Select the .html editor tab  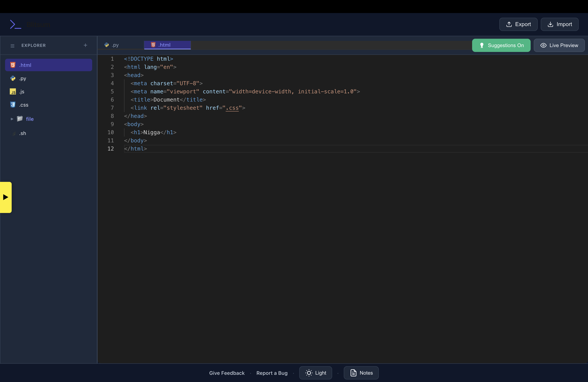pyautogui.click(x=167, y=45)
